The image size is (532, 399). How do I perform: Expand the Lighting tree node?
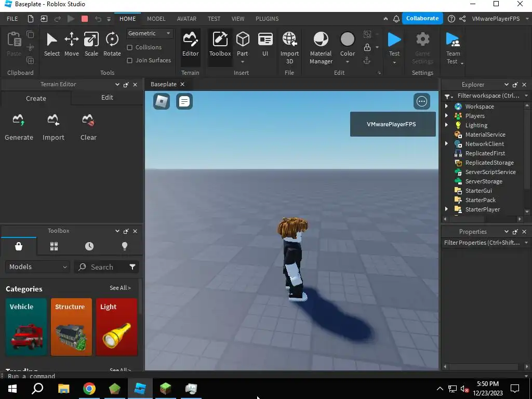coord(446,125)
